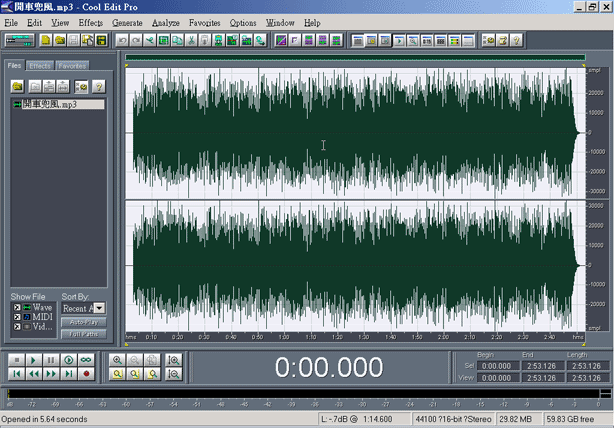Viewport: 614px width, 428px height.
Task: Click the View End time field
Action: pos(543,378)
